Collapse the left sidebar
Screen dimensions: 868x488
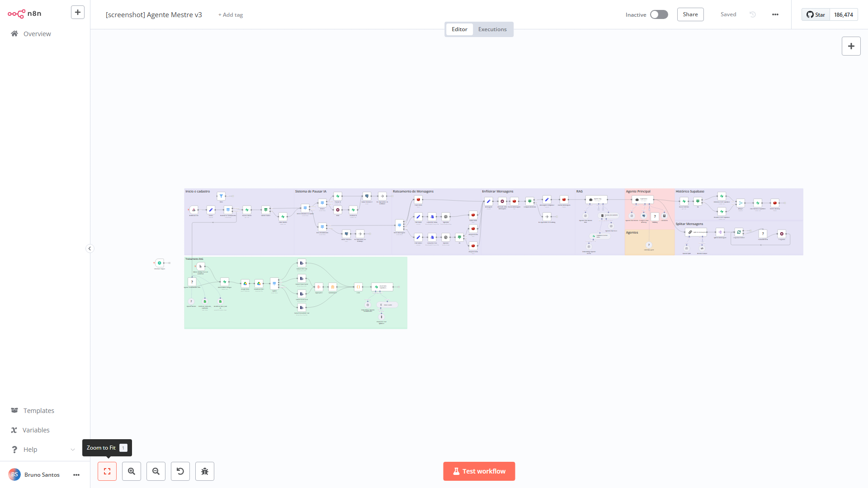(90, 249)
